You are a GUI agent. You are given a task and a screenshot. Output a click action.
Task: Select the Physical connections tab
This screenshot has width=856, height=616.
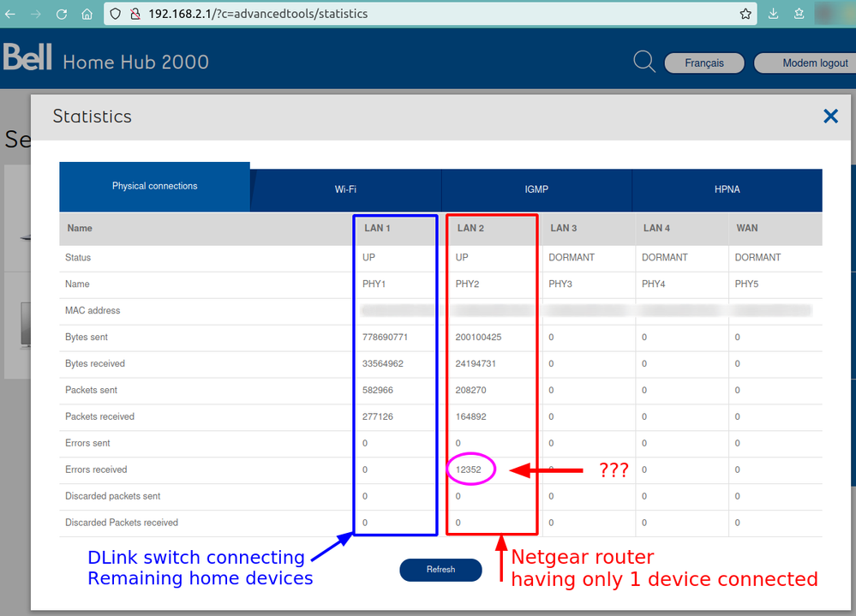coord(154,186)
